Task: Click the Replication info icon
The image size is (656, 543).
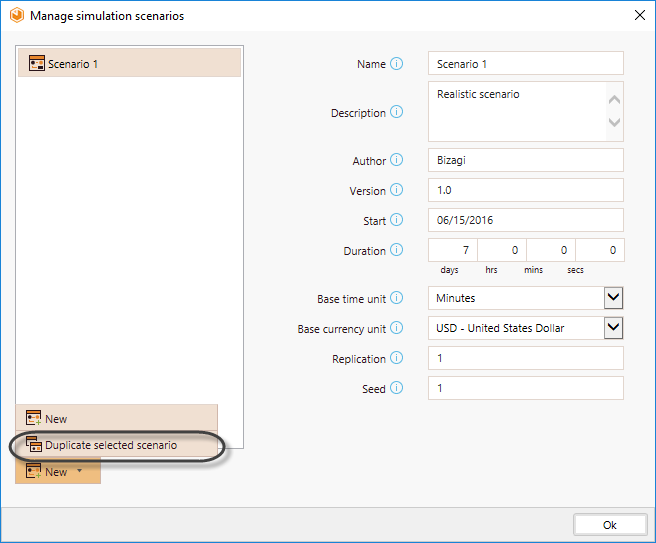Action: click(x=396, y=359)
